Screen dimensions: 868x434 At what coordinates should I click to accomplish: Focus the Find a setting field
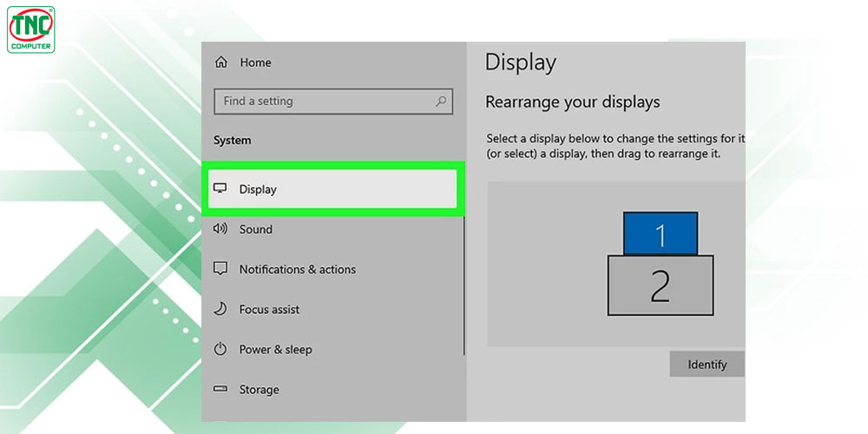point(333,102)
